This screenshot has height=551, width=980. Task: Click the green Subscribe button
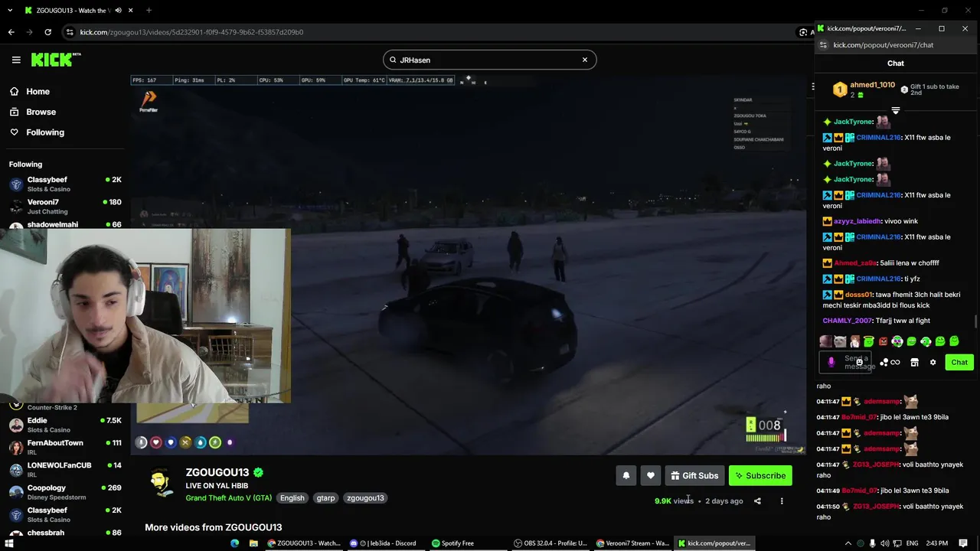point(760,476)
